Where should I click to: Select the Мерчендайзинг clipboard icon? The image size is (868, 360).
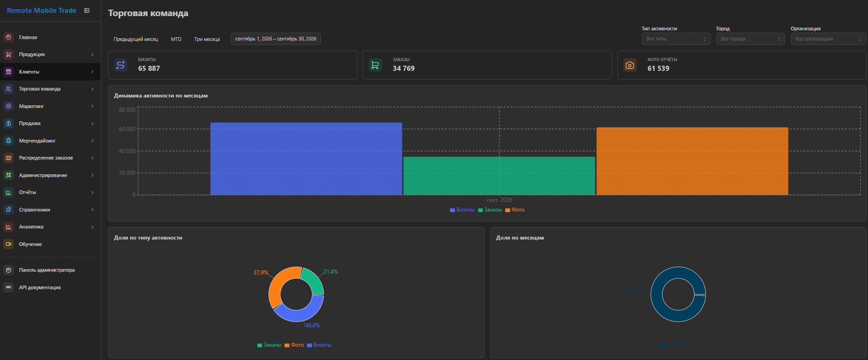pyautogui.click(x=8, y=141)
